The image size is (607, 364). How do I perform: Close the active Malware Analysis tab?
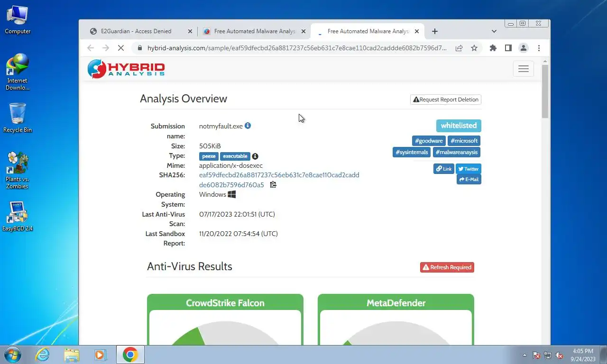click(x=417, y=31)
